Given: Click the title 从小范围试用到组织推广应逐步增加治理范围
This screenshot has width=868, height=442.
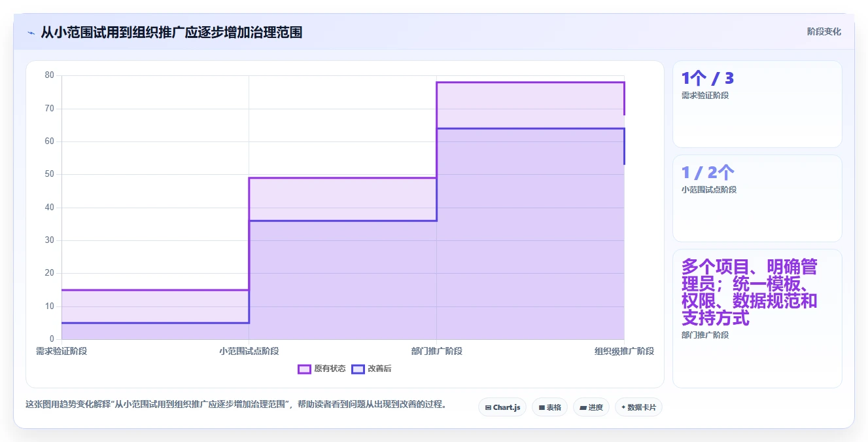Looking at the screenshot, I should pos(171,32).
